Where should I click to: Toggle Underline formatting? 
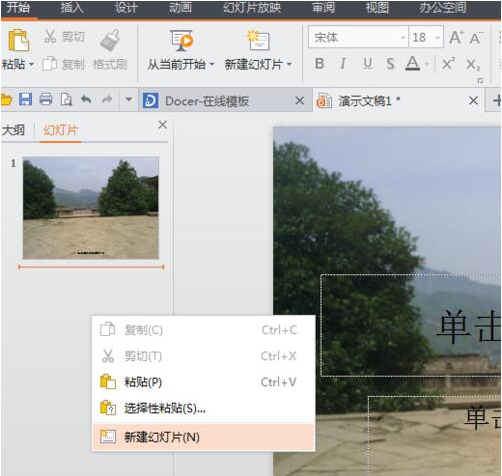(367, 63)
